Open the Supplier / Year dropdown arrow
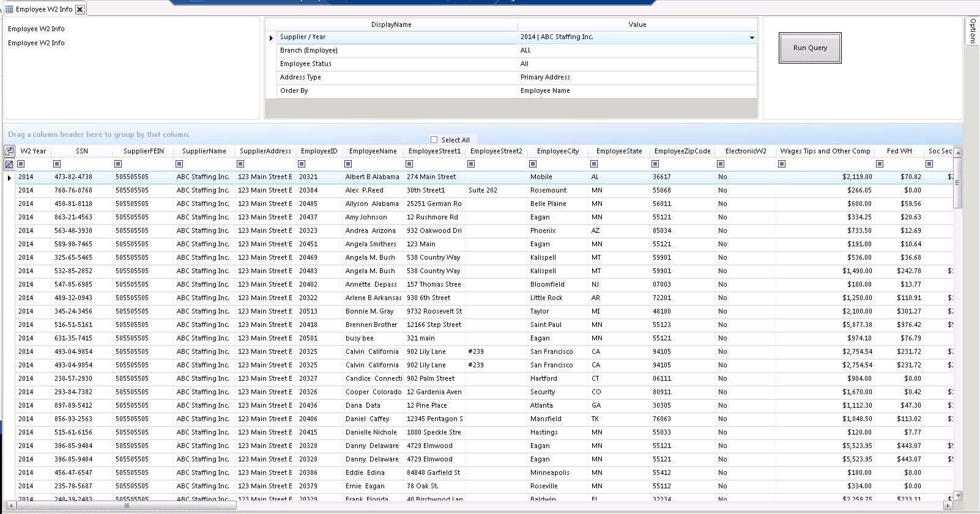The height and width of the screenshot is (514, 980). coord(752,38)
